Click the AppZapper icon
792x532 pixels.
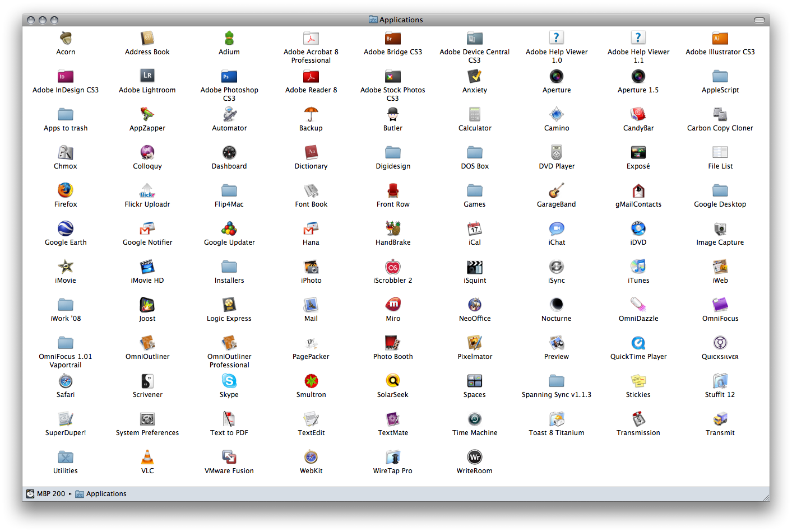click(147, 114)
